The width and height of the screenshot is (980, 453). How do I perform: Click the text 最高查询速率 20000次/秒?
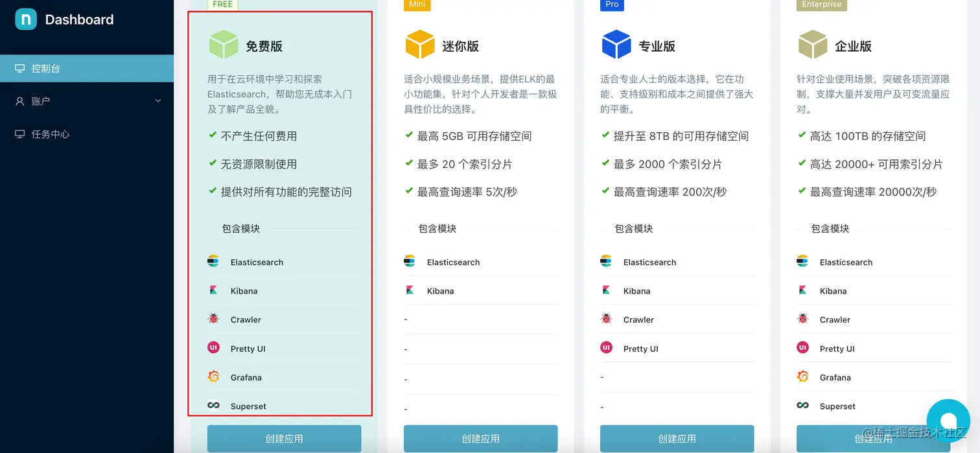point(873,192)
